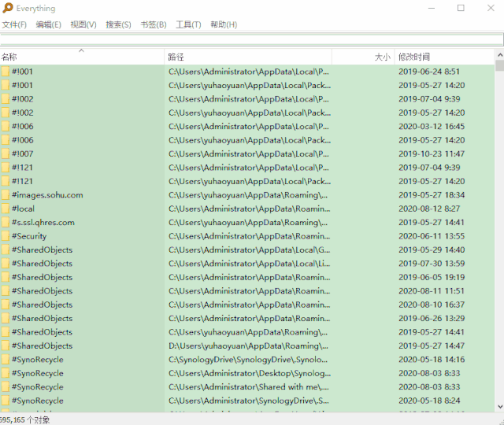Select #SharedObjects modified 2019-06-26 13:29
This screenshot has width=504, height=425.
[247, 318]
